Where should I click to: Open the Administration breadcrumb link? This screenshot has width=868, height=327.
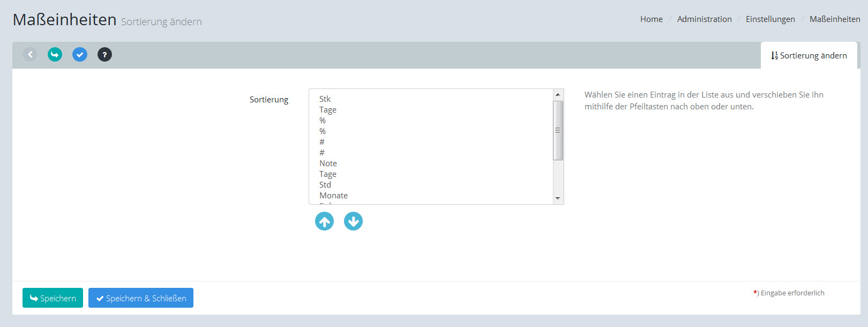pos(704,19)
